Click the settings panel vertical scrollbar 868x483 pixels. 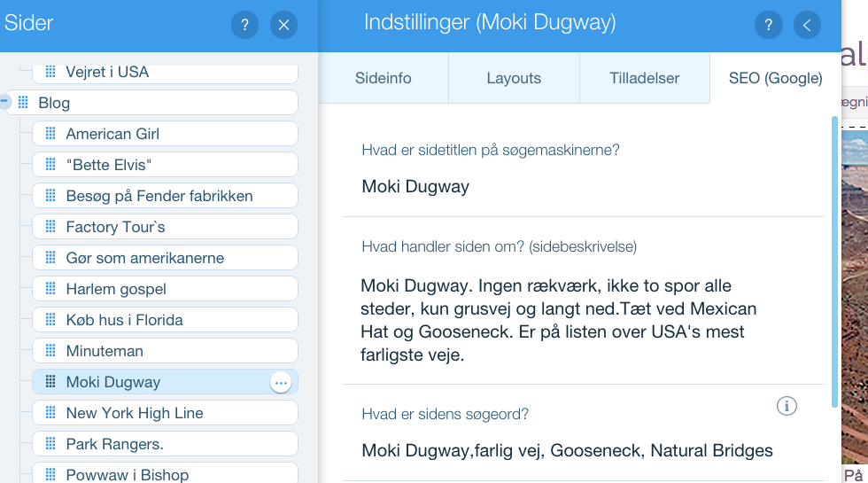click(x=835, y=261)
